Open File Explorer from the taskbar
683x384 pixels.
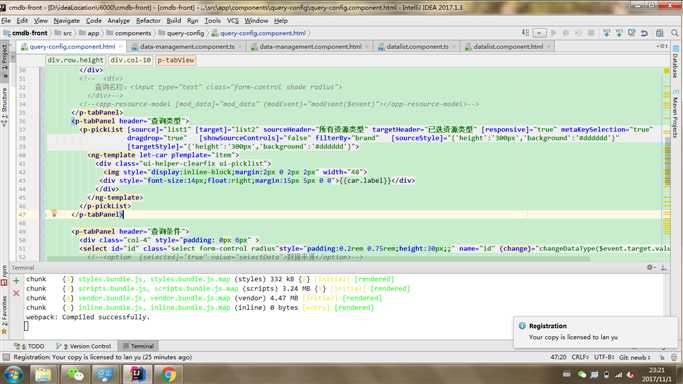tap(43, 374)
